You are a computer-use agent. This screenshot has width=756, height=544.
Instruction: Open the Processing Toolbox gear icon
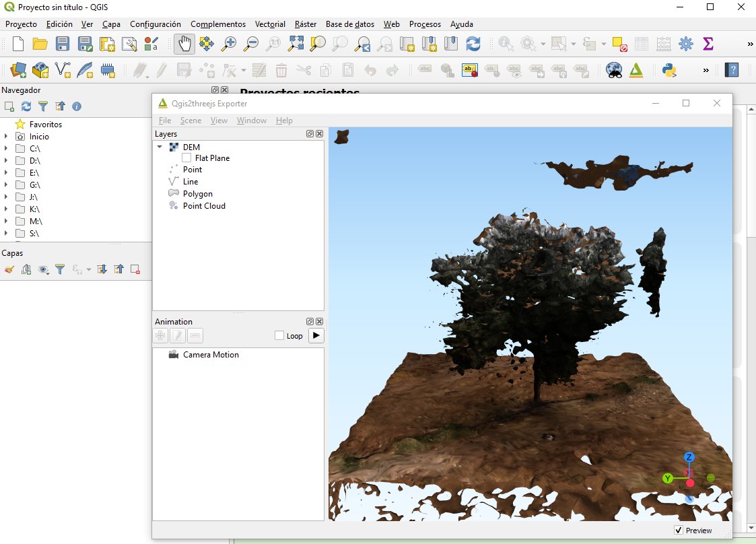685,43
